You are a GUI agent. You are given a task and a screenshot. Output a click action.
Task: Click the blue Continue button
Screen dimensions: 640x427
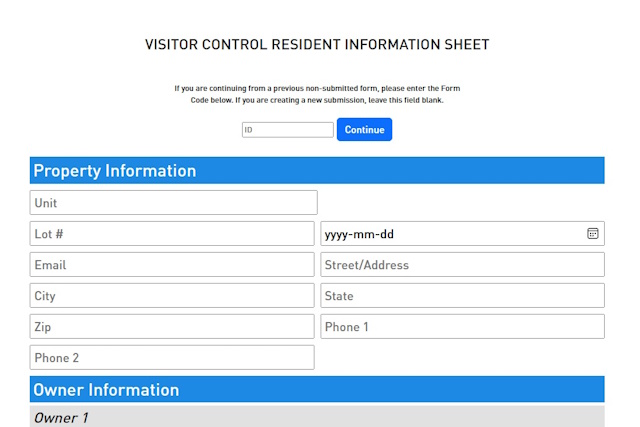pyautogui.click(x=364, y=129)
